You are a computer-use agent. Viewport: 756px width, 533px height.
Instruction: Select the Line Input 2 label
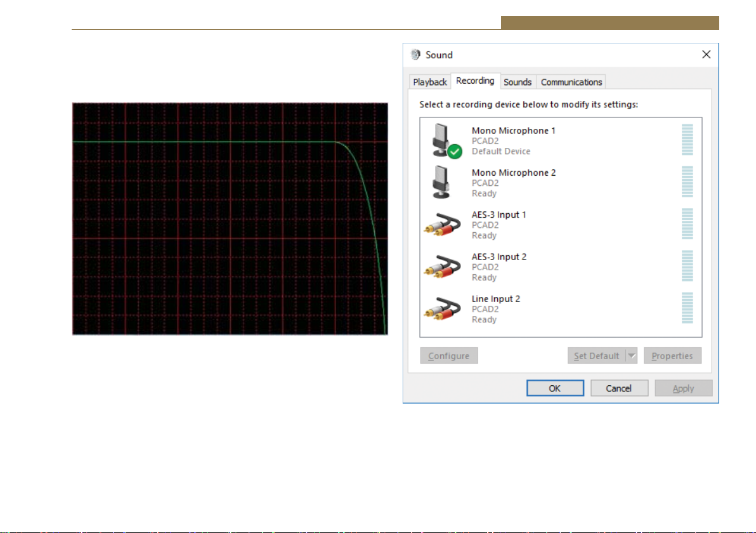(495, 299)
